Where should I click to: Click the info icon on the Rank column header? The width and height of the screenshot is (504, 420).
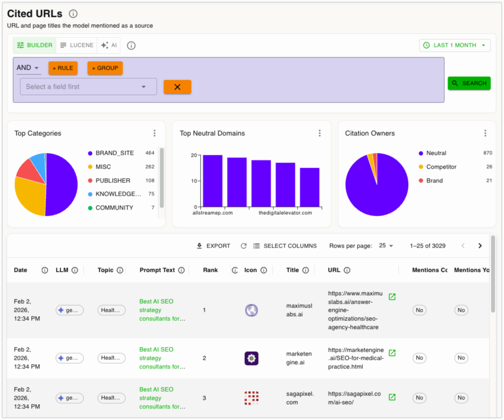(235, 270)
